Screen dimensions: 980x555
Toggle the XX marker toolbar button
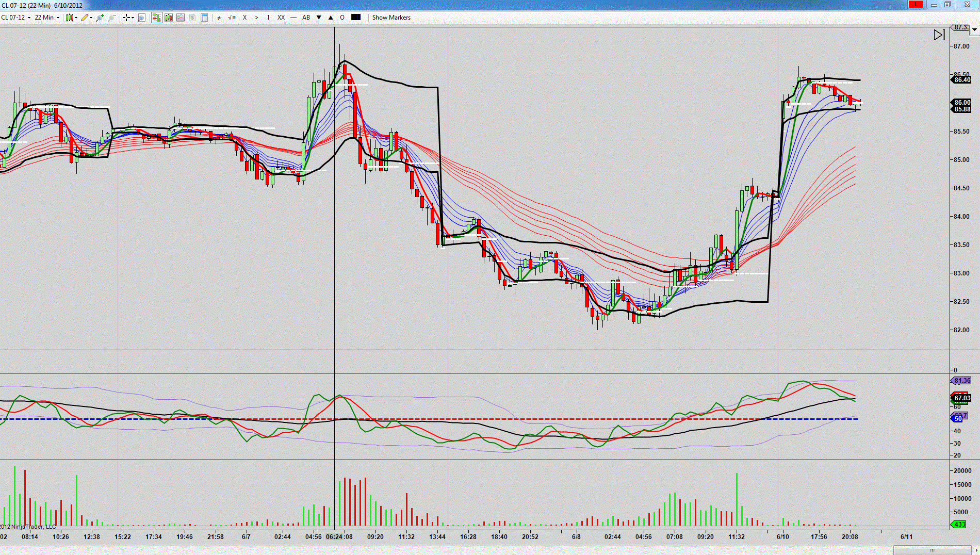(281, 18)
